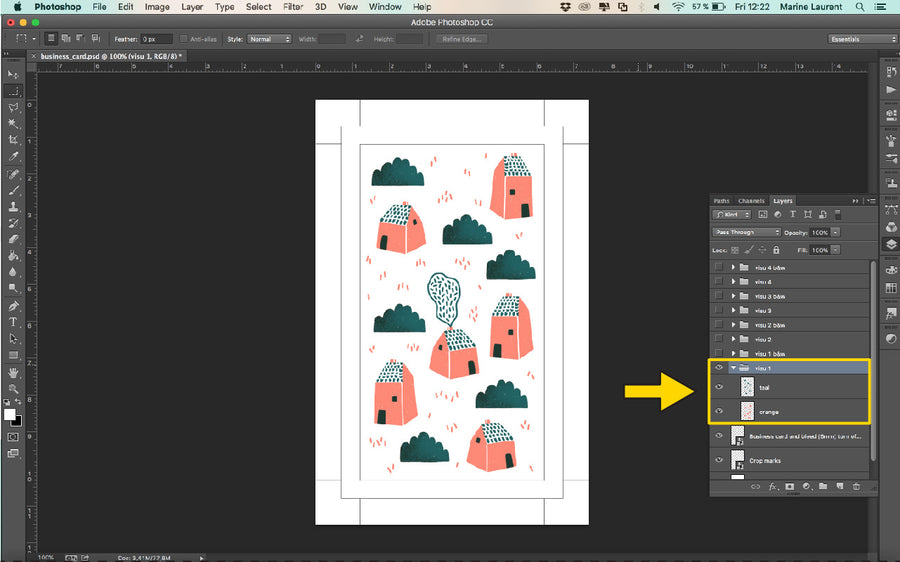Expand the visu 3 b&w group
Screen dimensions: 900x562
pyautogui.click(x=733, y=296)
